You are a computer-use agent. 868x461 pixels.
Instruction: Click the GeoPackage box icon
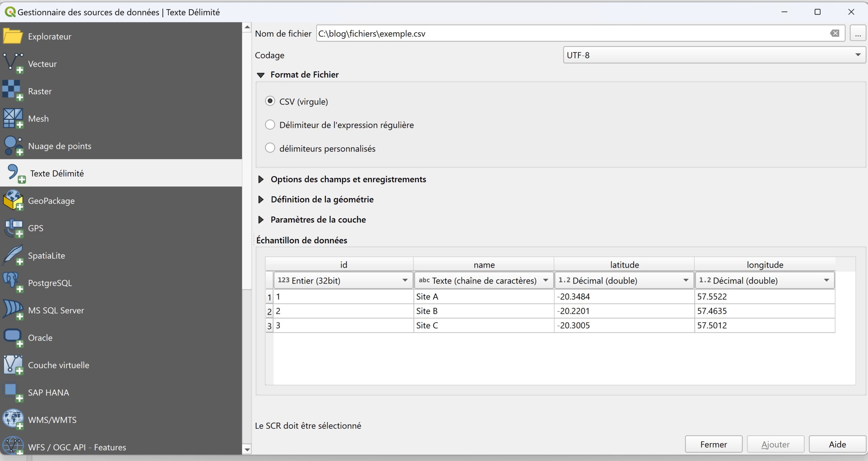point(13,200)
